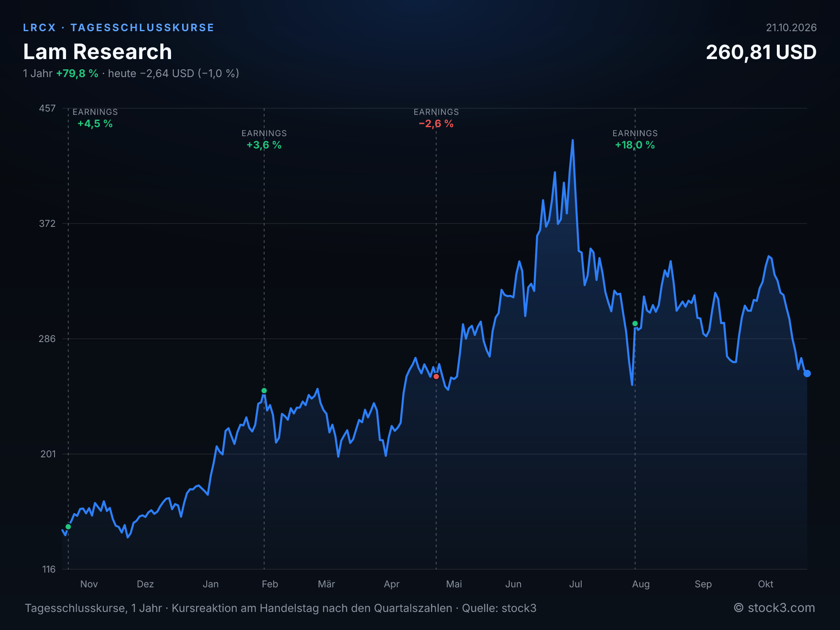The image size is (840, 630).
Task: Click the +79,8 % one-year performance value
Action: [77, 73]
